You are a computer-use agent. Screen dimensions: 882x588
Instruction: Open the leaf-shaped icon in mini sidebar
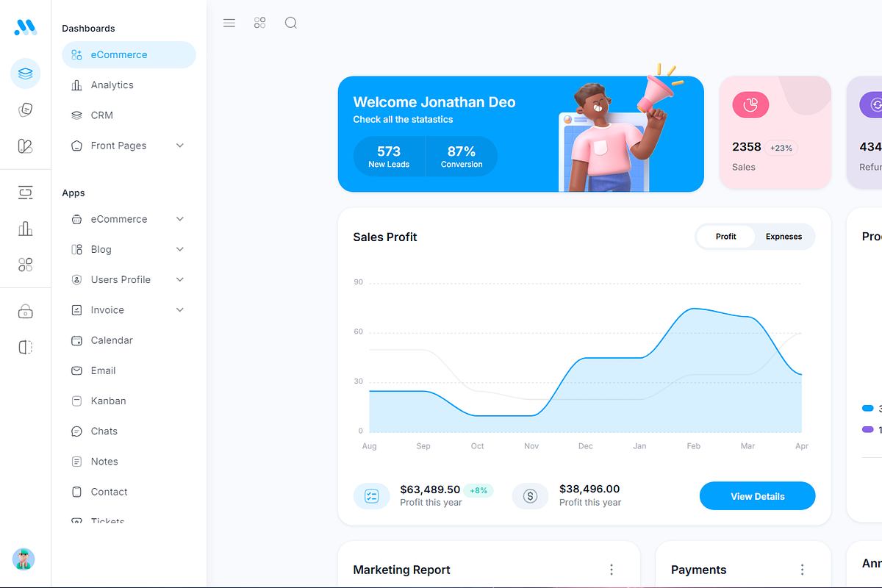26,146
